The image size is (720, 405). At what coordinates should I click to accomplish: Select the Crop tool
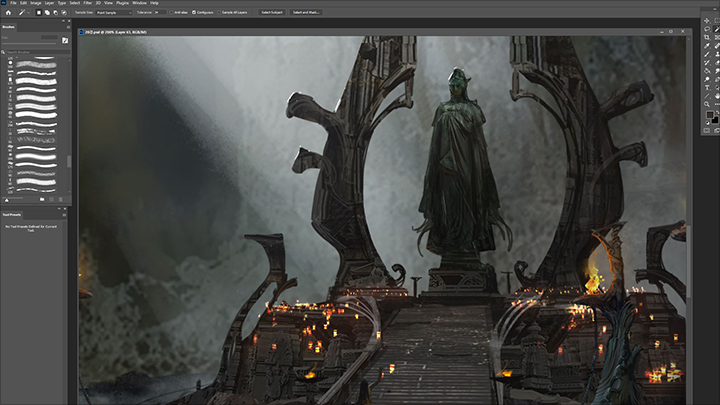point(707,37)
